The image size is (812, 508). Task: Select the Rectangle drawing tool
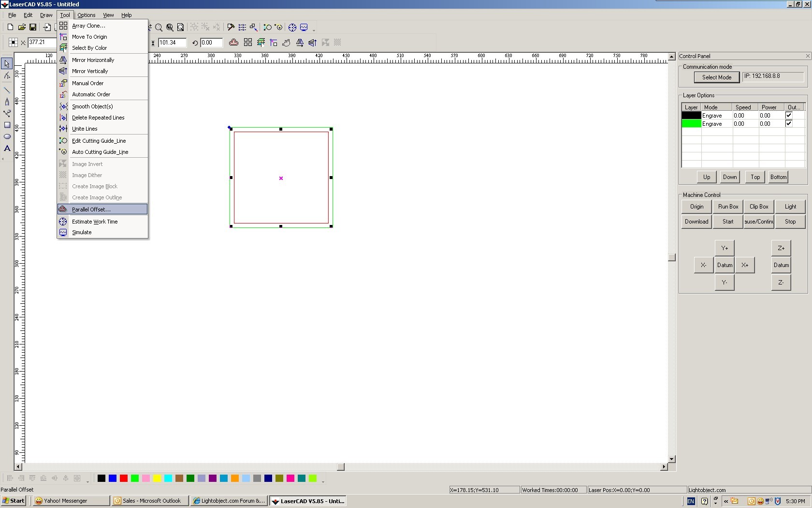[x=7, y=125]
